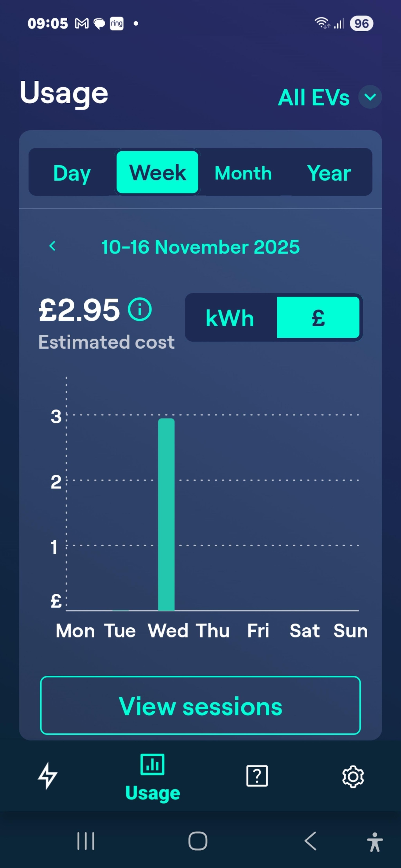Switch to the Month tab

point(243,173)
